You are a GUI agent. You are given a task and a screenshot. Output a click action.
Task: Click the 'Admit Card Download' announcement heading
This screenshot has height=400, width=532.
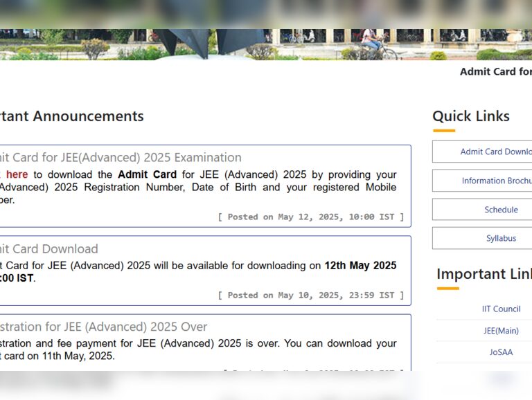[49, 249]
